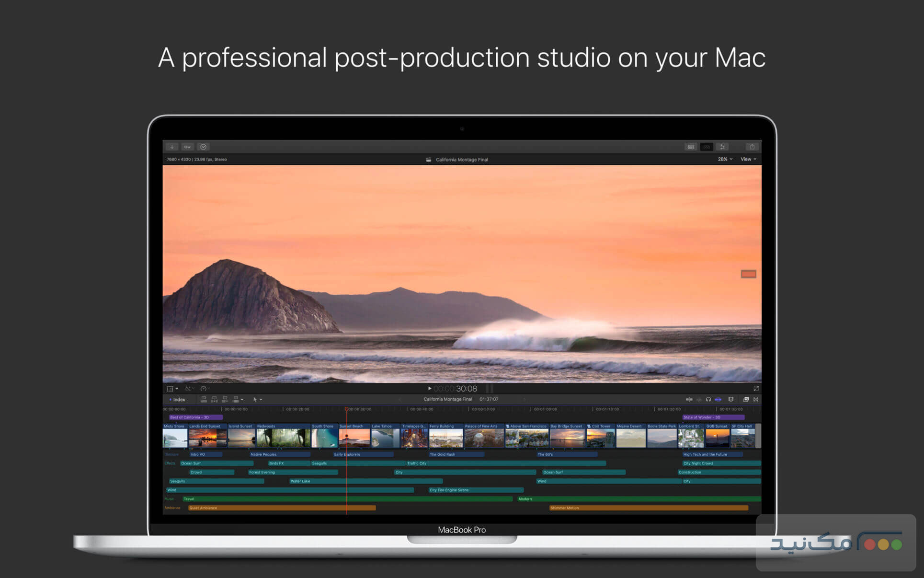Viewport: 924px width, 578px height.
Task: Toggle solo with the headphones icon
Action: tap(708, 399)
